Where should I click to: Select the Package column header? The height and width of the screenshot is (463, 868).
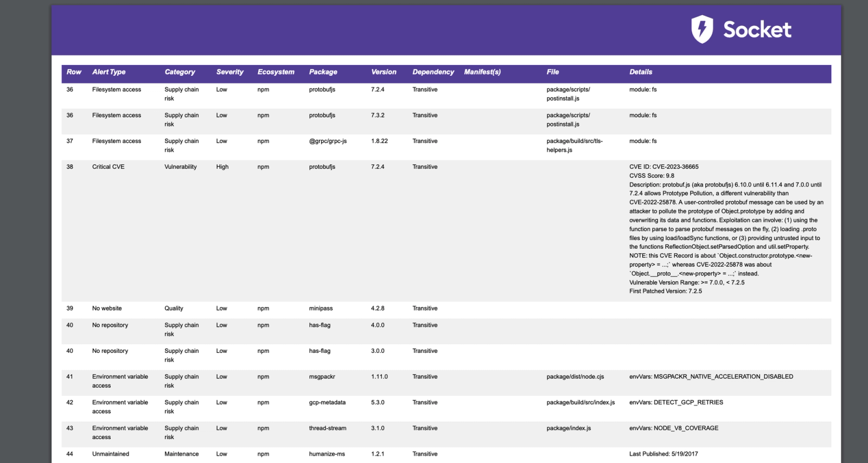323,72
